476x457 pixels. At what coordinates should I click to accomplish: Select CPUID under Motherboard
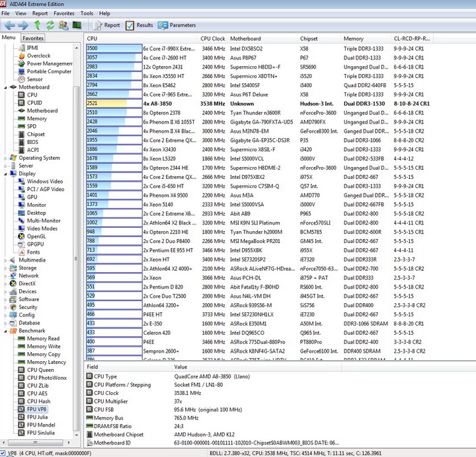[x=34, y=103]
